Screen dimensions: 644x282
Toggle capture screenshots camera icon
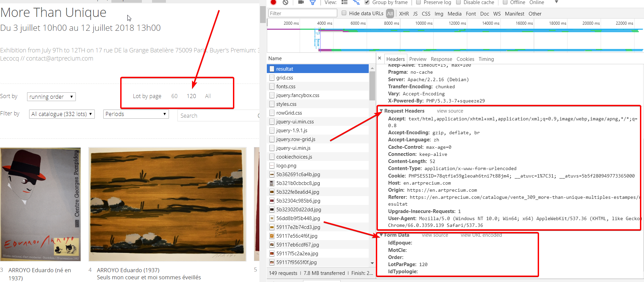(301, 2)
